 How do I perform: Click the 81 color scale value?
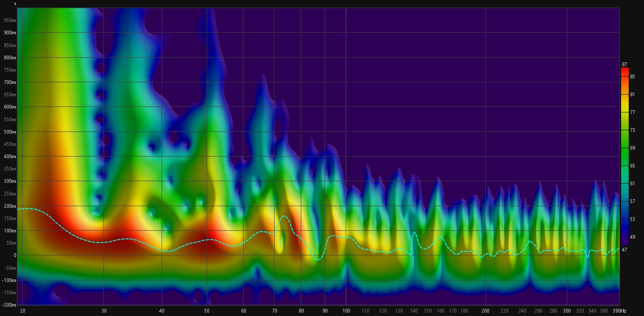(633, 95)
